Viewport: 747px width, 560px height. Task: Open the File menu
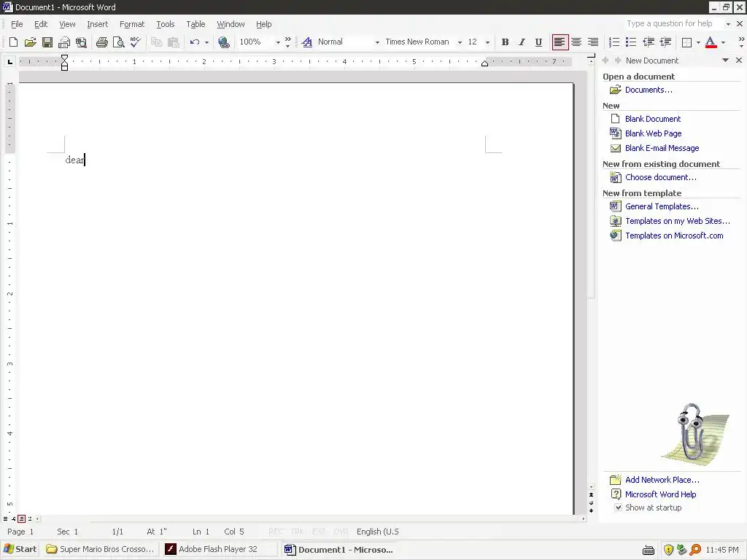[17, 24]
